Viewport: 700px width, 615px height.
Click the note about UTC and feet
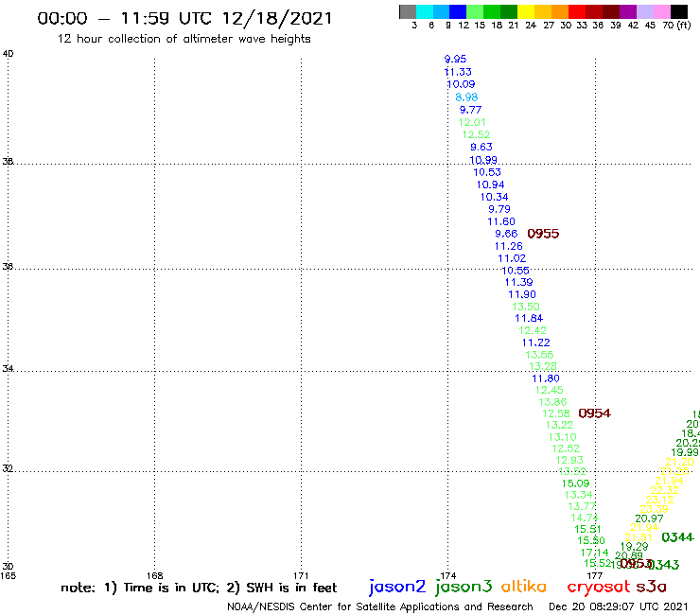(199, 588)
